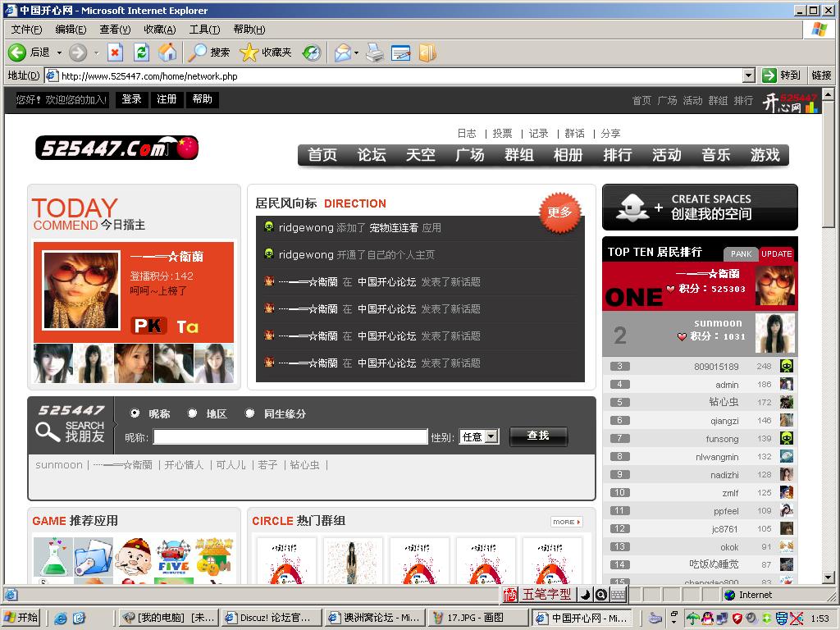Launch Internet Explorer from the quick launch

pyautogui.click(x=60, y=618)
